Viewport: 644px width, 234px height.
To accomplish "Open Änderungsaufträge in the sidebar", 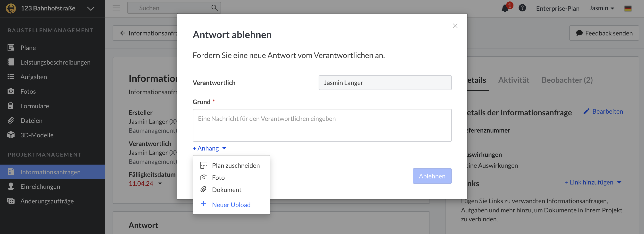I will (x=52, y=201).
